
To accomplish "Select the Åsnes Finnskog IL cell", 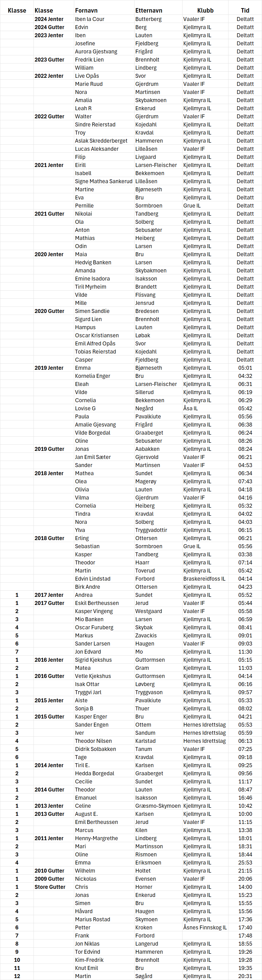I will tap(205, 927).
